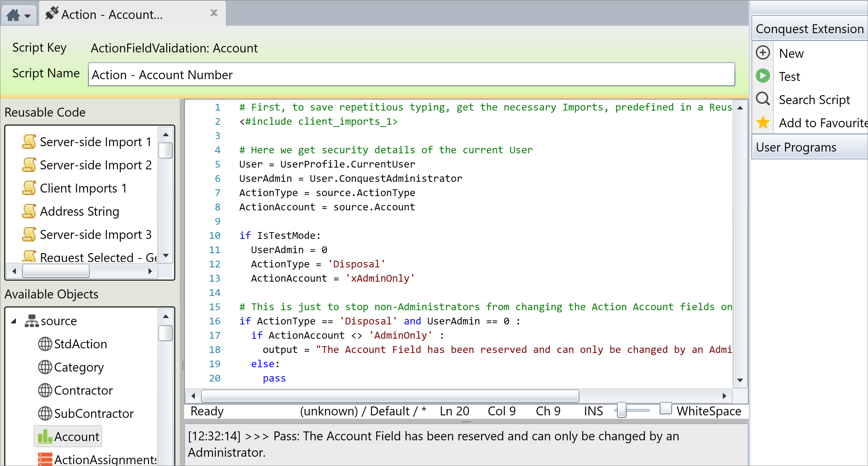
Task: Select ActionAssignments in Available Objects
Action: coord(105,459)
